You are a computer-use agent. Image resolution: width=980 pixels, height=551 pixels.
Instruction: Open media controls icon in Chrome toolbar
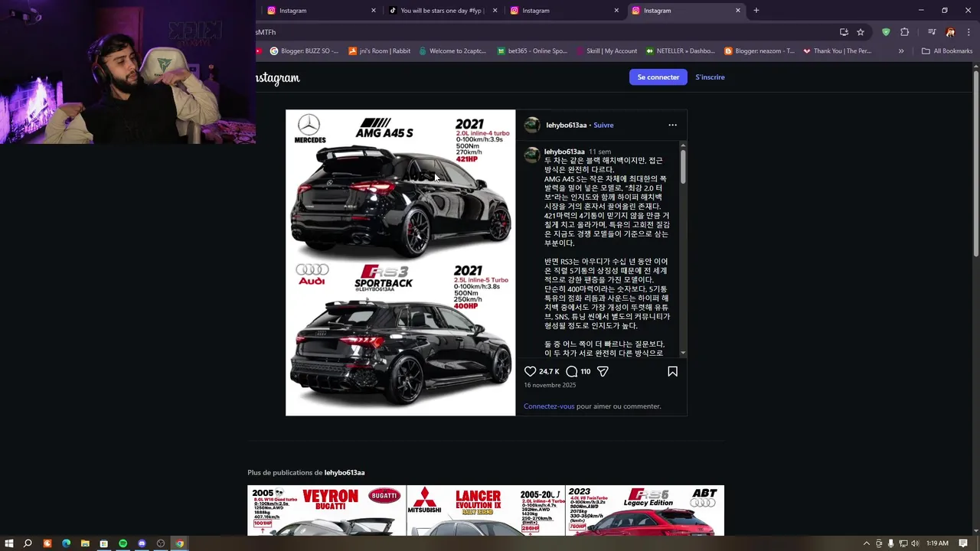pyautogui.click(x=932, y=32)
